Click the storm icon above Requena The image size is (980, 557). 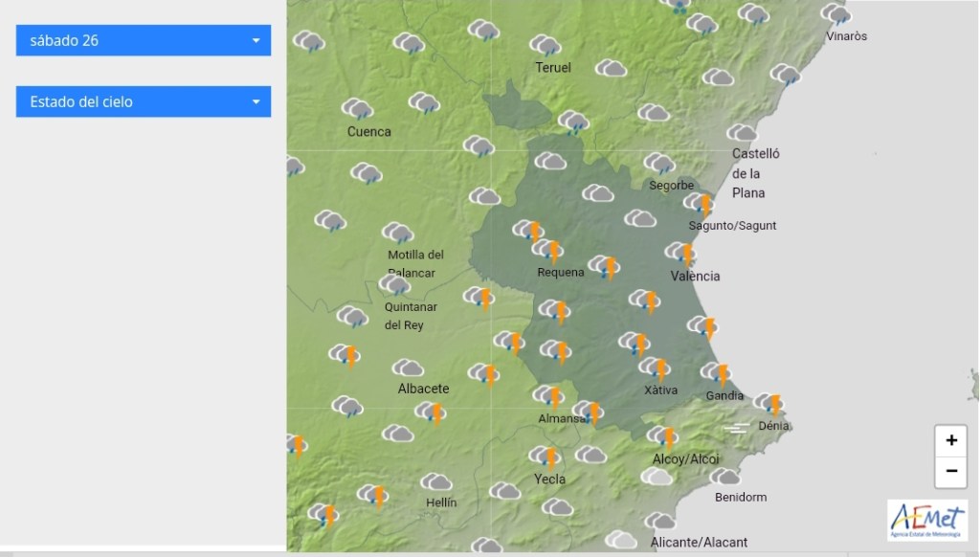[x=547, y=251]
